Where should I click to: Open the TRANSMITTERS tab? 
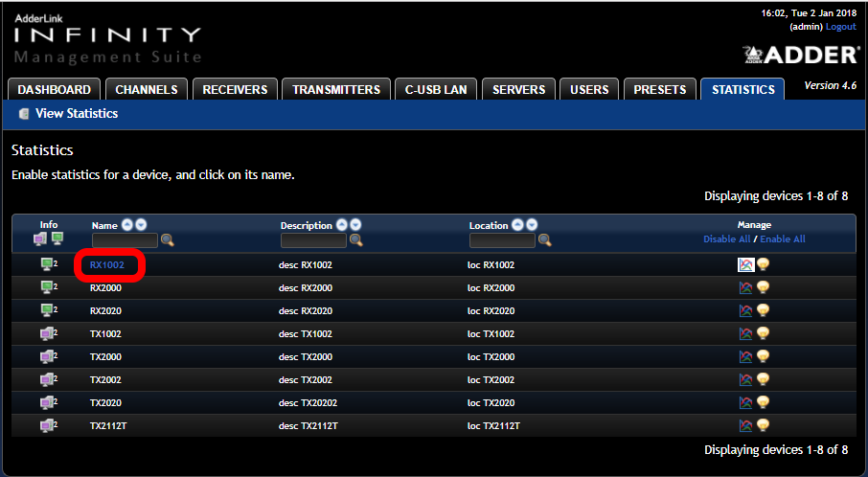[336, 90]
